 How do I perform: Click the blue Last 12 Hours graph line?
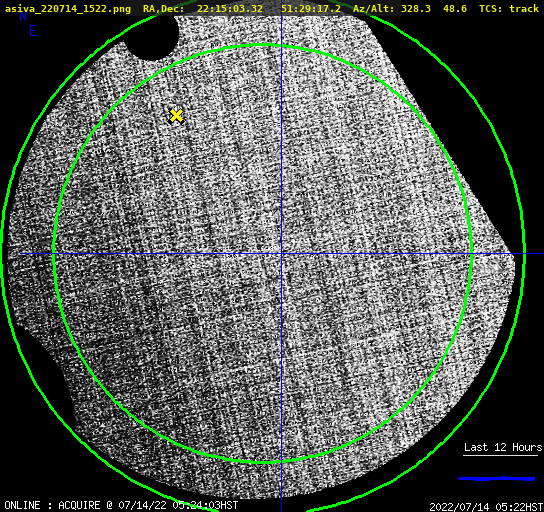[x=496, y=479]
